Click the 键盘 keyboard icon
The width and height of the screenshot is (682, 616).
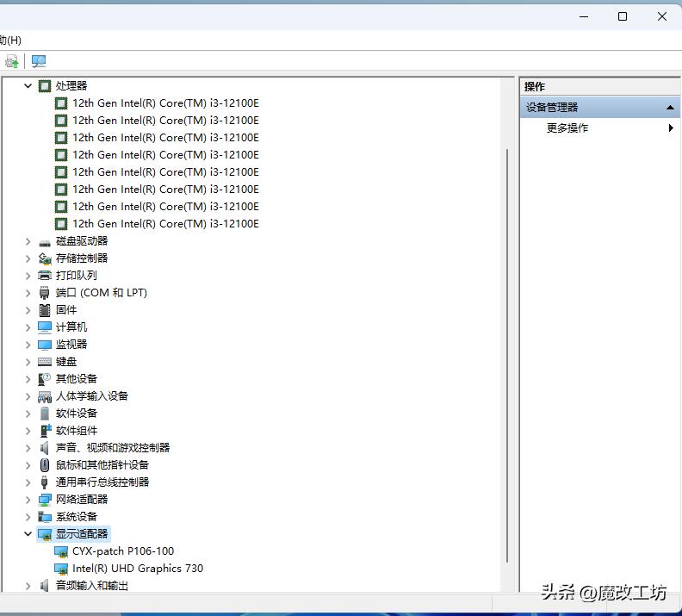(45, 362)
